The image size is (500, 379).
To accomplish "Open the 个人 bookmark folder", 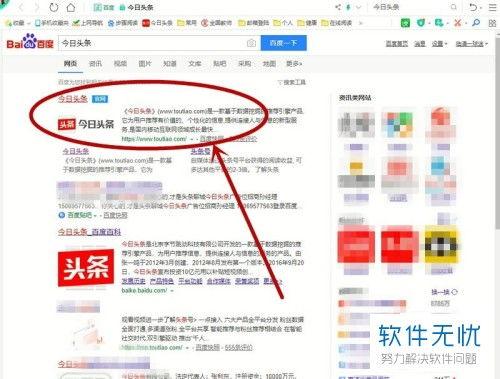I will [283, 23].
